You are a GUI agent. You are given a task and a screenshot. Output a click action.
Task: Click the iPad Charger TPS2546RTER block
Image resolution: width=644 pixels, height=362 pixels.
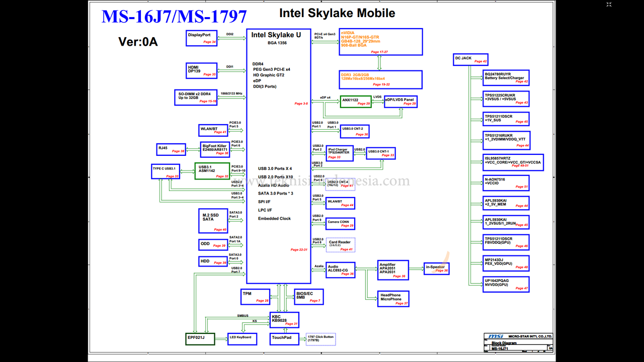click(340, 153)
